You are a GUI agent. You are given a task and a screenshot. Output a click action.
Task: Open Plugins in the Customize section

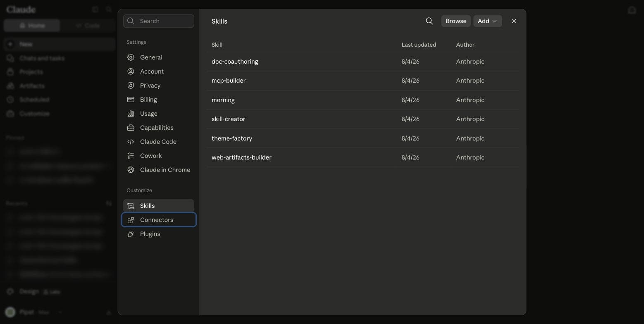click(x=158, y=234)
